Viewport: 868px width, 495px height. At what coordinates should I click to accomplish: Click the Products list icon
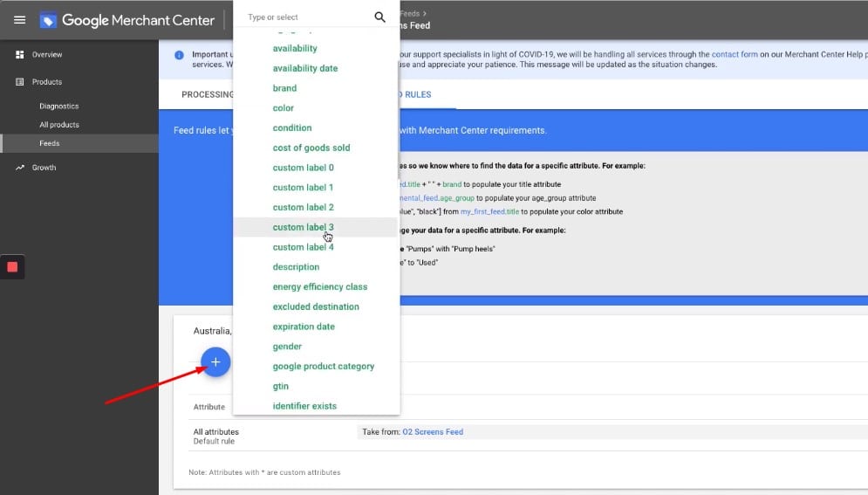click(x=20, y=81)
